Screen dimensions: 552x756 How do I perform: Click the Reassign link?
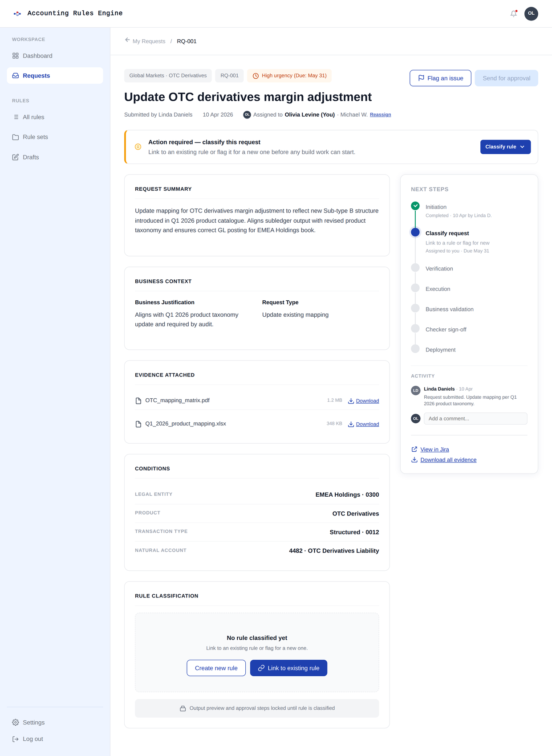[380, 115]
